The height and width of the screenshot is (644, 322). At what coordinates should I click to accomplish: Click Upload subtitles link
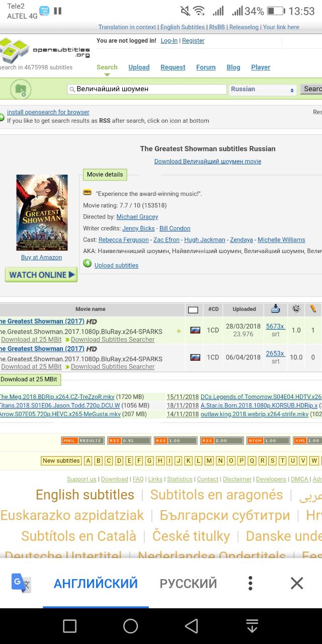116,266
